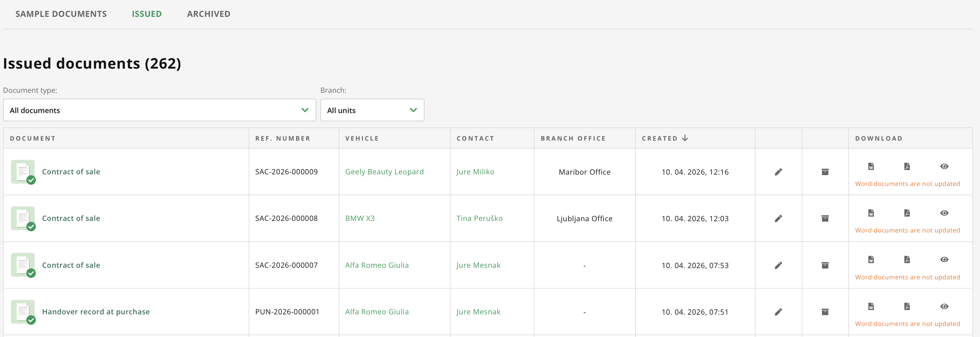This screenshot has height=337, width=980.
Task: Preview SAC-2026-000007 with eye icon
Action: click(944, 259)
